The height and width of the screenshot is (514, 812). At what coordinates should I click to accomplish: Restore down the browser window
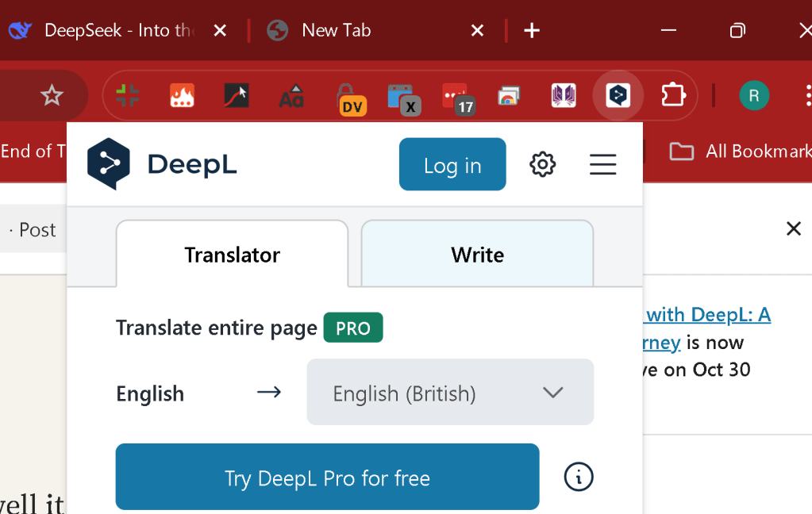(737, 31)
